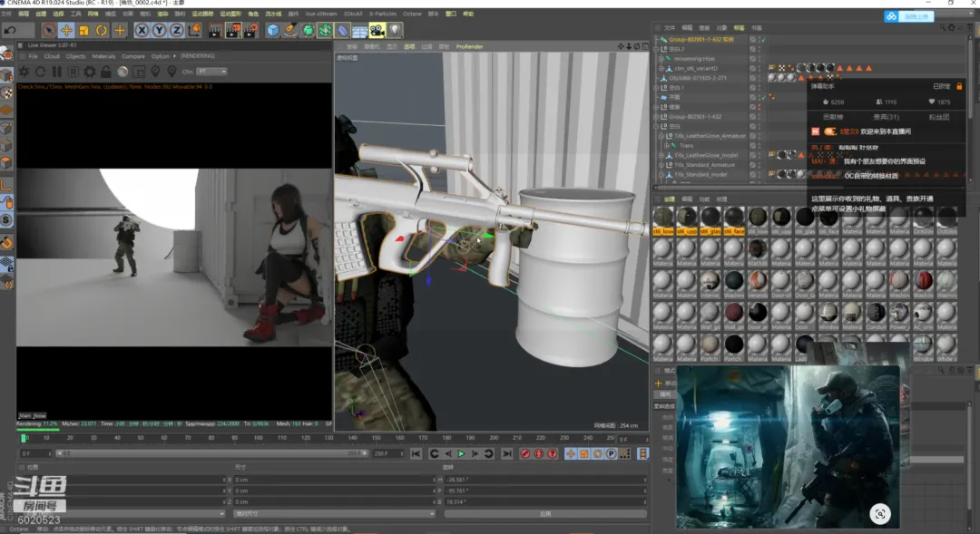Click the green timeline playhead marker
Screen dimensions: 980x534
(x=23, y=438)
